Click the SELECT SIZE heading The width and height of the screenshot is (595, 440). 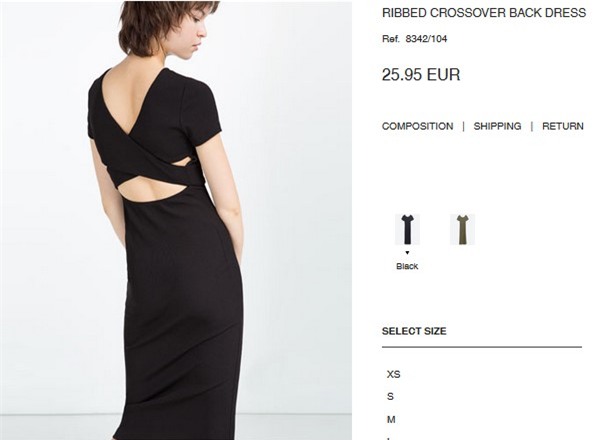pos(414,331)
